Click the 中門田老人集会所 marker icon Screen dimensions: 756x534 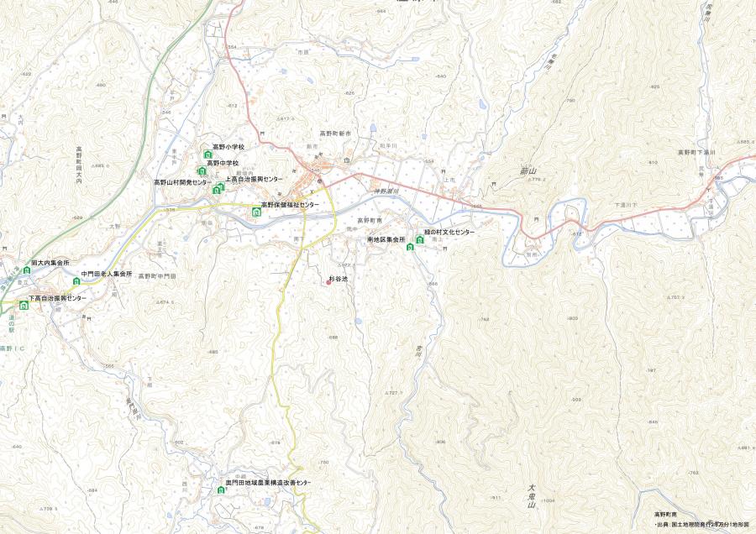pos(76,281)
